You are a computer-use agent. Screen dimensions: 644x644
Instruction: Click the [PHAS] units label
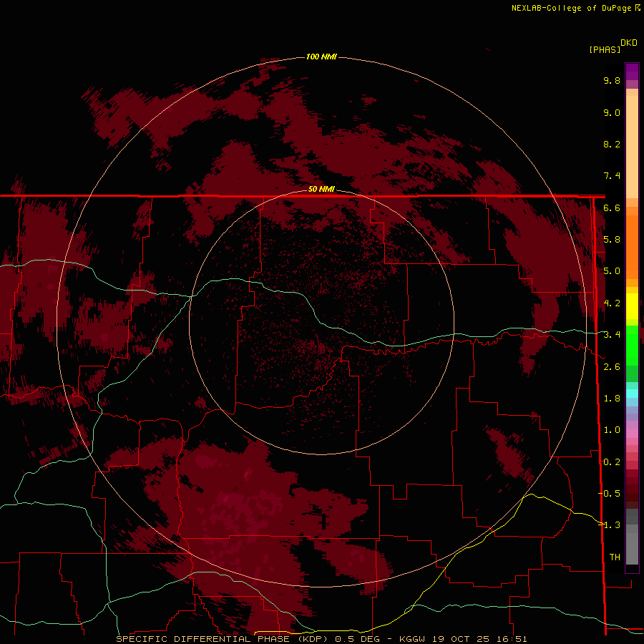pos(605,49)
